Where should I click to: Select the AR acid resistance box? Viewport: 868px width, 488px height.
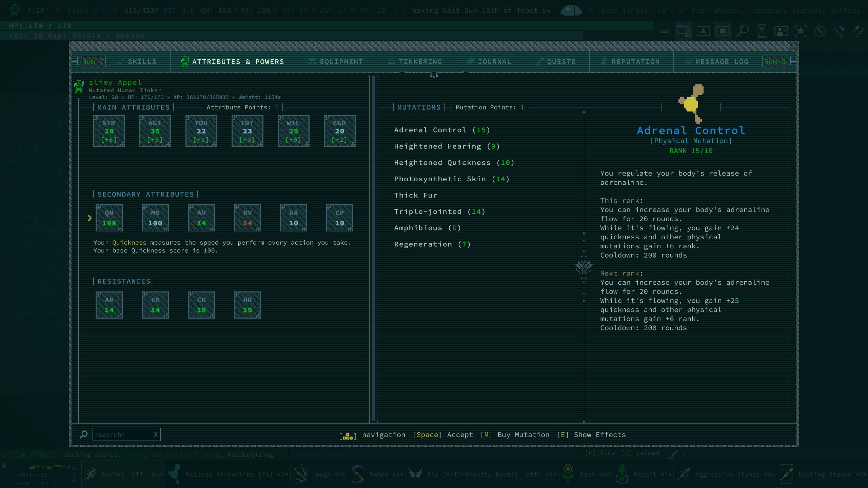[x=109, y=305]
